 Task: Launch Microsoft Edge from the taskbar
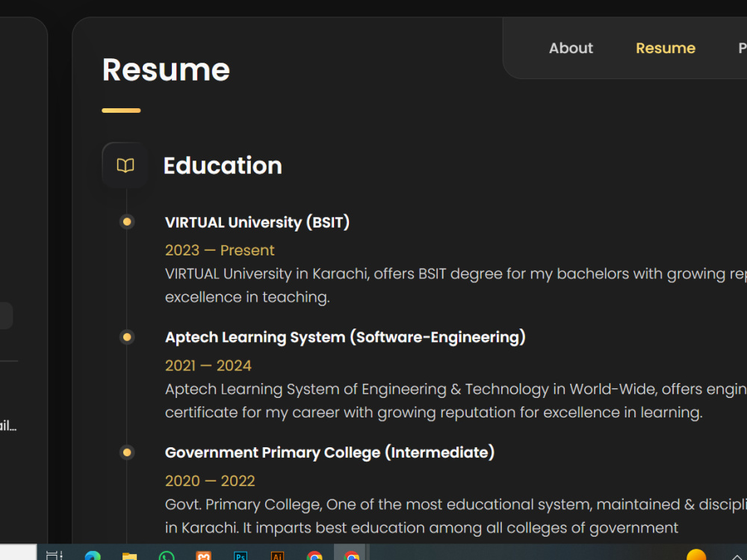point(93,556)
